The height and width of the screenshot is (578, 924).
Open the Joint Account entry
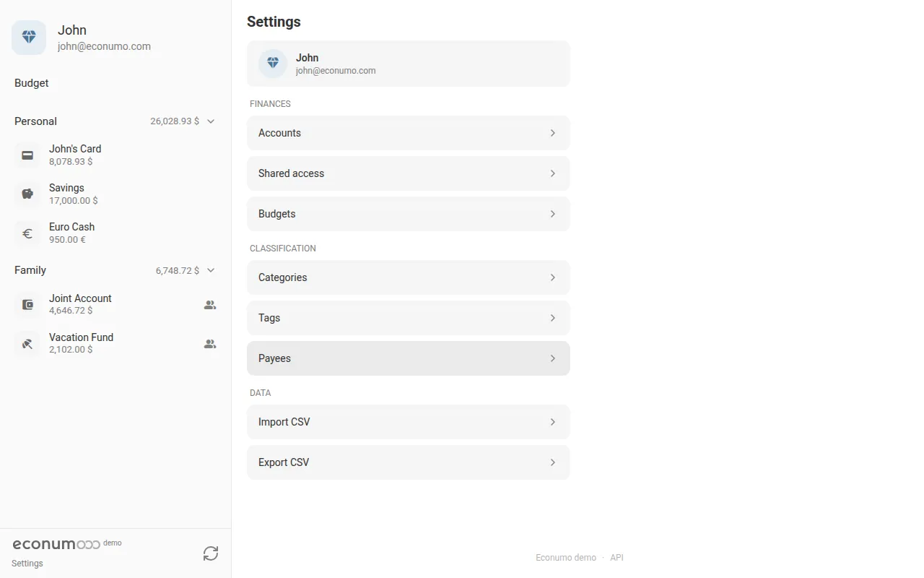tap(115, 304)
